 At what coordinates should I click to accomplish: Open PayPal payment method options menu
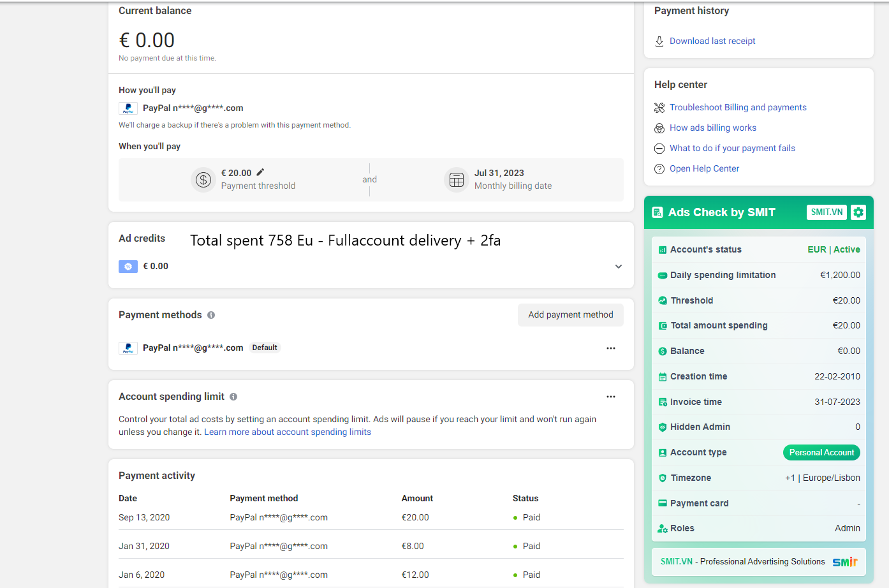611,348
